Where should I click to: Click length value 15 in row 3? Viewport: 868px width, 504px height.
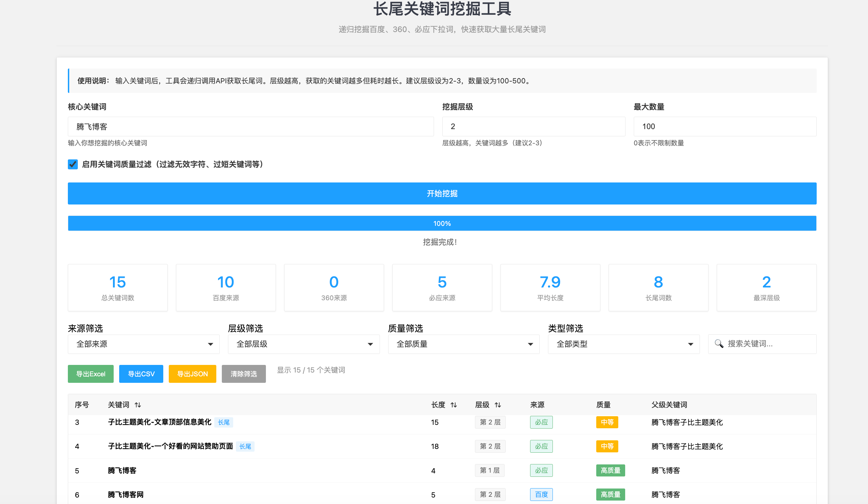(435, 422)
